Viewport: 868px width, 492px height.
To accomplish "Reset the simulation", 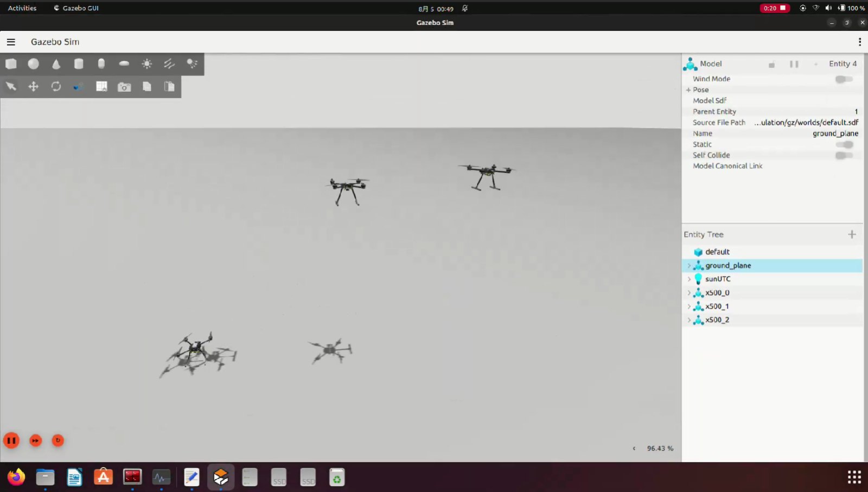I will (58, 440).
